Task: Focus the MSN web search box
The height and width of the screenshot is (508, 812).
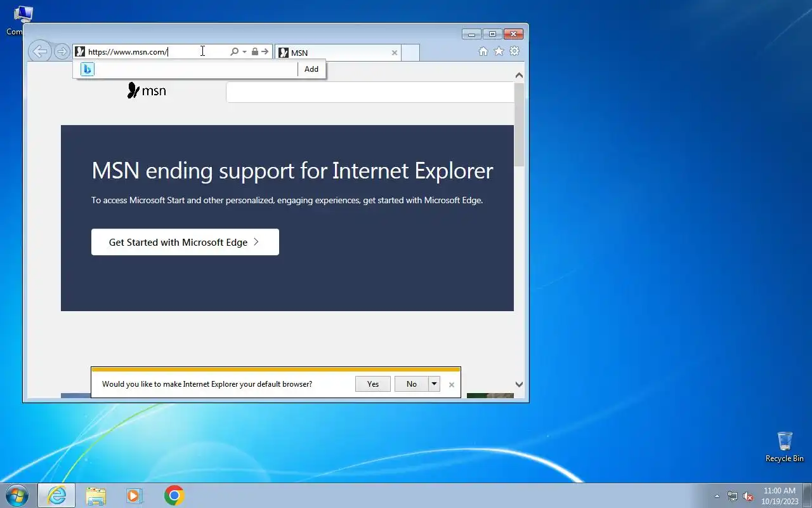Action: 370,92
